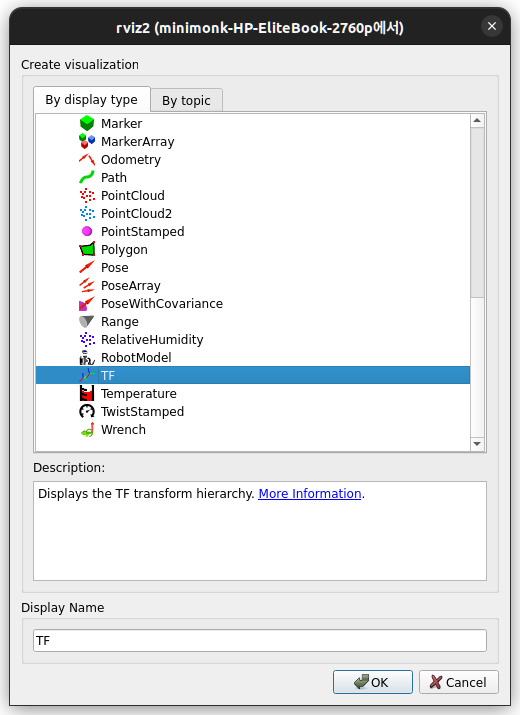Select the Wrench label

123,430
